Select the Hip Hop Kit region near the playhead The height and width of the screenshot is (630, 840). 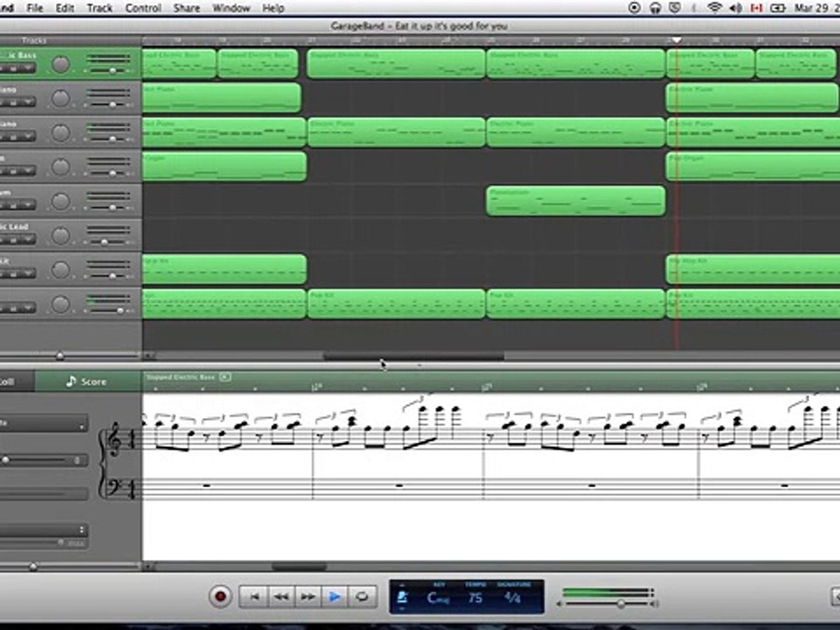tap(752, 269)
